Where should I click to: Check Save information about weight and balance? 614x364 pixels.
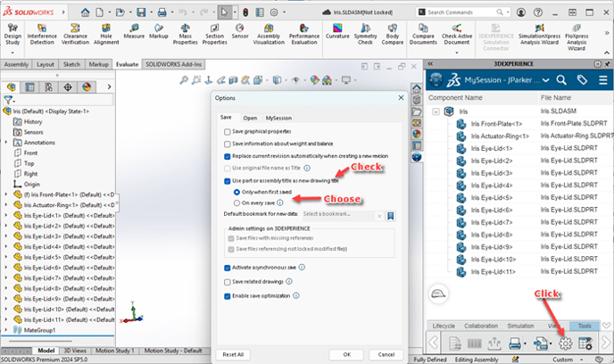[227, 144]
